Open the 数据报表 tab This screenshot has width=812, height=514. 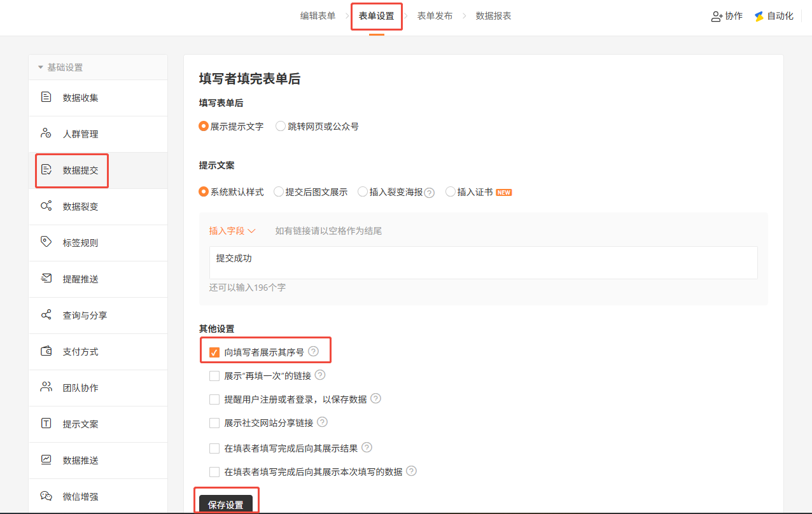coord(493,16)
